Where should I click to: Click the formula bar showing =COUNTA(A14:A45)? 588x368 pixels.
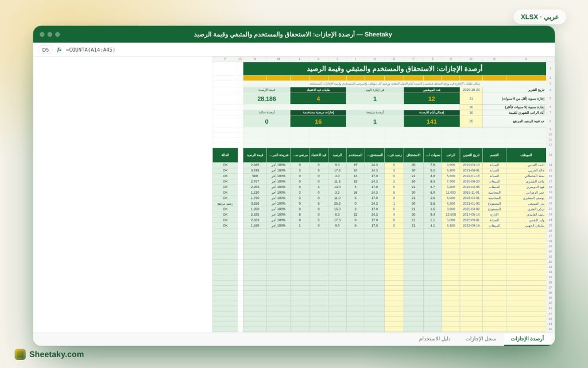click(x=90, y=49)
